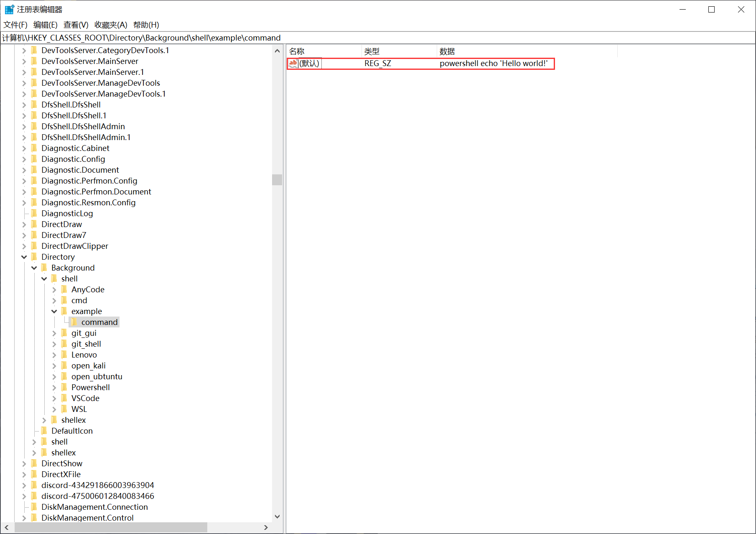Expand the open_kali key
The image size is (756, 534).
54,365
